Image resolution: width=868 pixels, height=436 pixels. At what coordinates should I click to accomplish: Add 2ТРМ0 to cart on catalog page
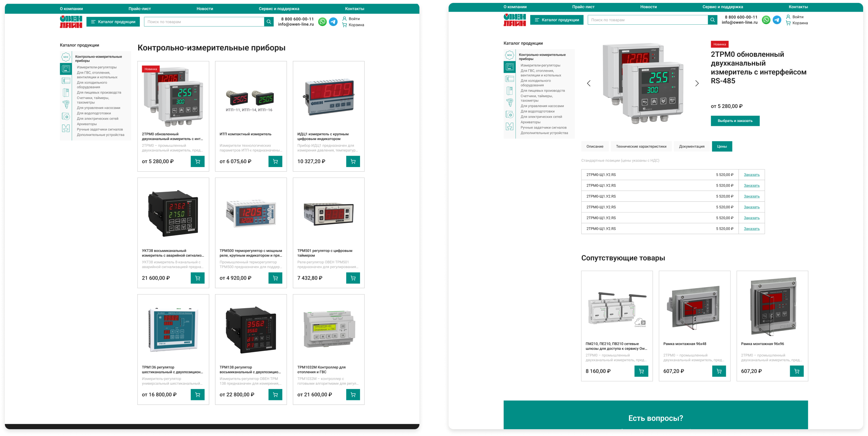pyautogui.click(x=198, y=162)
